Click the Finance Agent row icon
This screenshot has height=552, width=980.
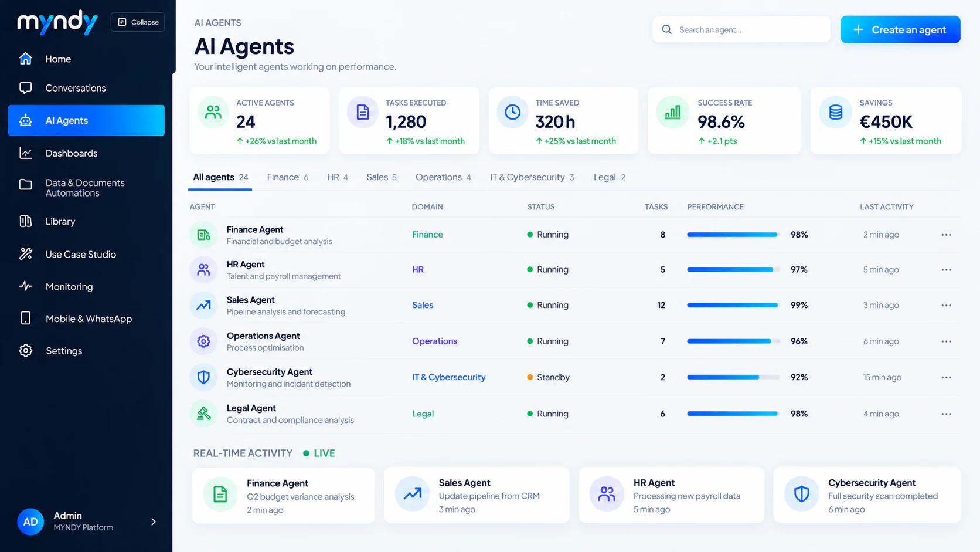click(203, 235)
